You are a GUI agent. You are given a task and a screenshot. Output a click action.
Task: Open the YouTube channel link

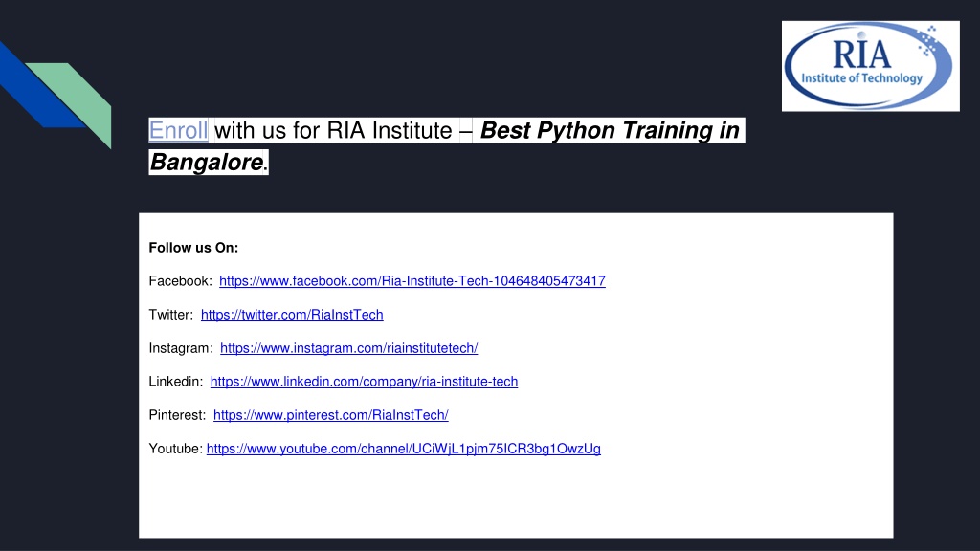[x=403, y=449]
